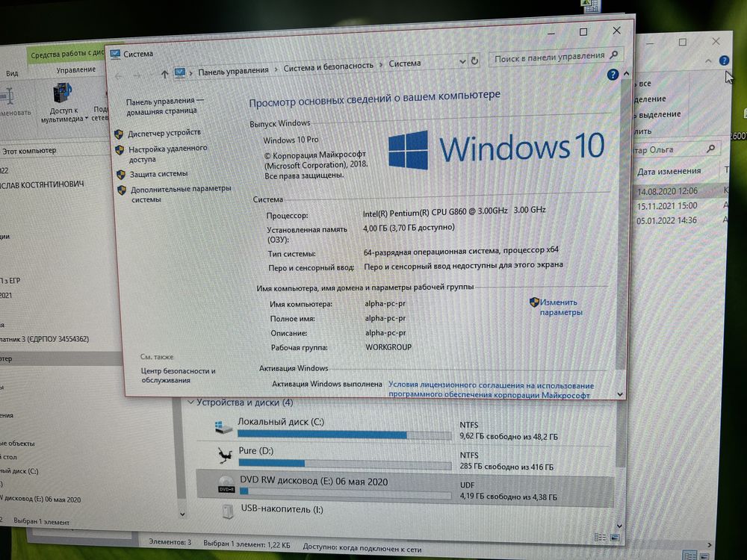Select the USB-накопитель (I:) icon
This screenshot has width=747, height=560.
[228, 511]
